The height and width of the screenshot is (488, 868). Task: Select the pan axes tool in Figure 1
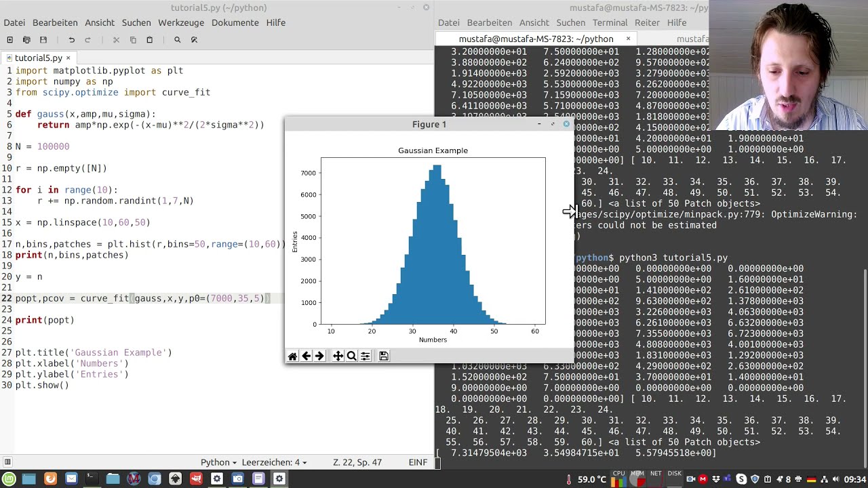338,356
